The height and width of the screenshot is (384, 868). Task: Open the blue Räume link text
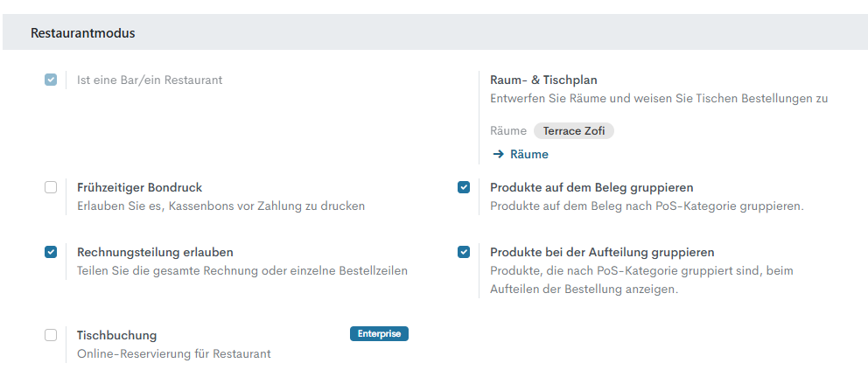click(x=528, y=154)
